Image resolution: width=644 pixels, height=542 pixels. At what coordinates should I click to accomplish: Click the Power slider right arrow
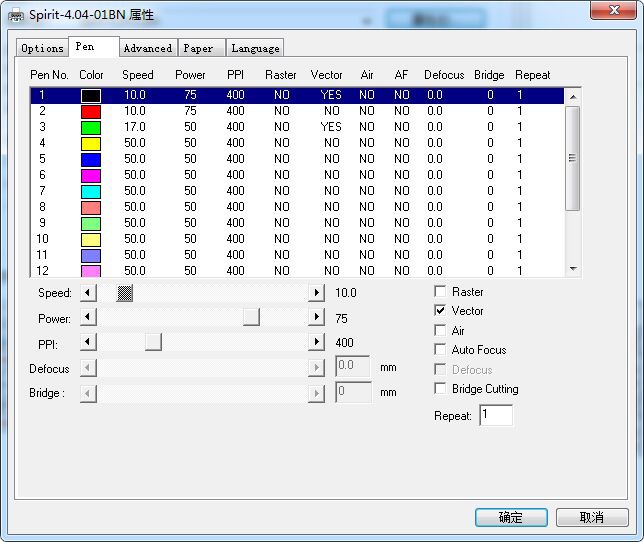[x=316, y=317]
